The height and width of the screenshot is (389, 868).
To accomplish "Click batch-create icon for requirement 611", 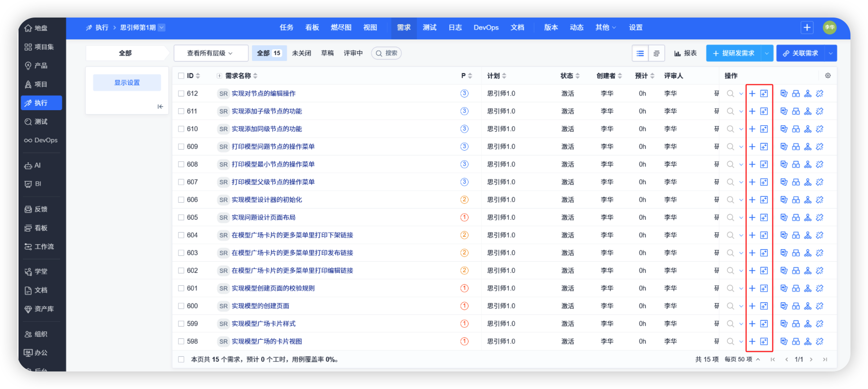I will [764, 111].
